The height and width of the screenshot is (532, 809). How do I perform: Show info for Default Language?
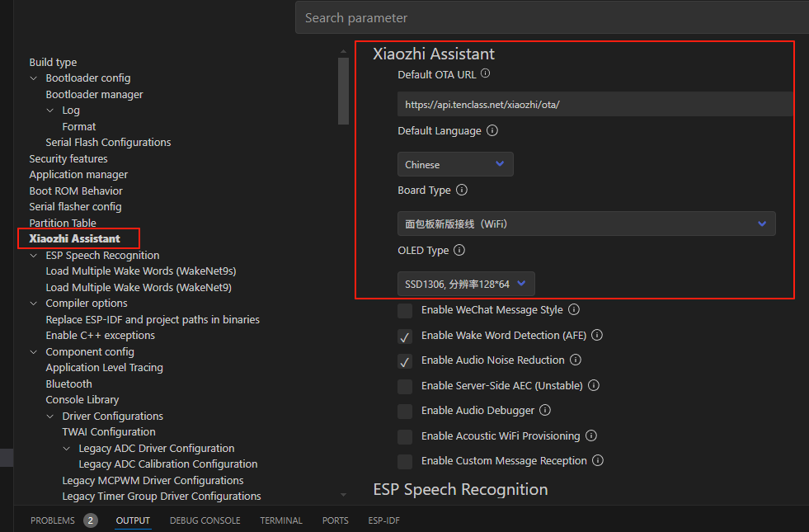492,130
